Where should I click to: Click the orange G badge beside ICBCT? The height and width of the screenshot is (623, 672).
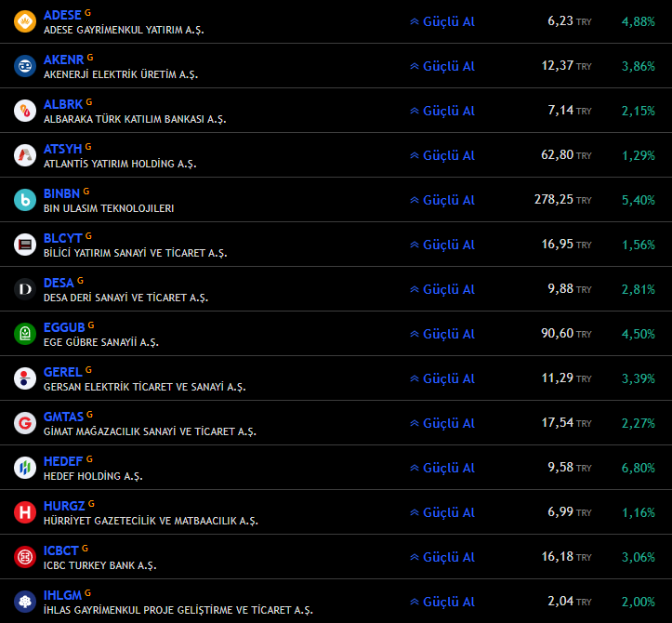[85, 548]
